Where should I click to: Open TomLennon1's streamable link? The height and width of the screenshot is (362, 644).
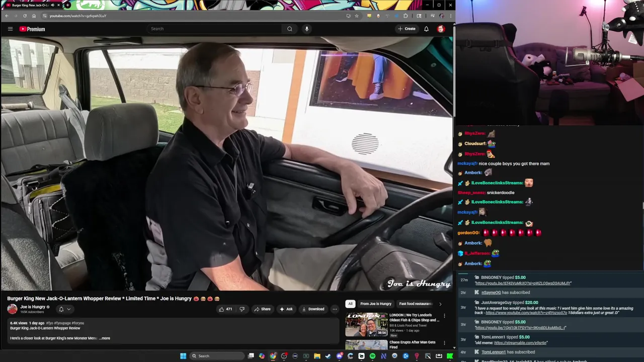pyautogui.click(x=520, y=343)
